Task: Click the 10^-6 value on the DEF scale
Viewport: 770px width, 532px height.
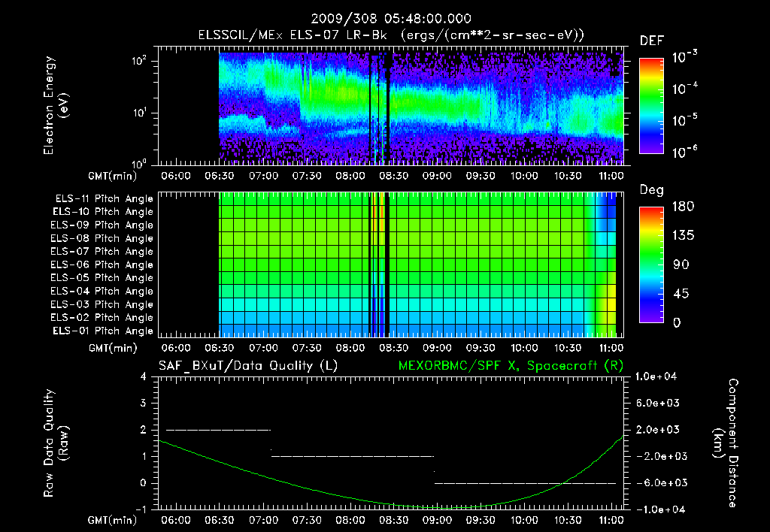Action: (684, 152)
